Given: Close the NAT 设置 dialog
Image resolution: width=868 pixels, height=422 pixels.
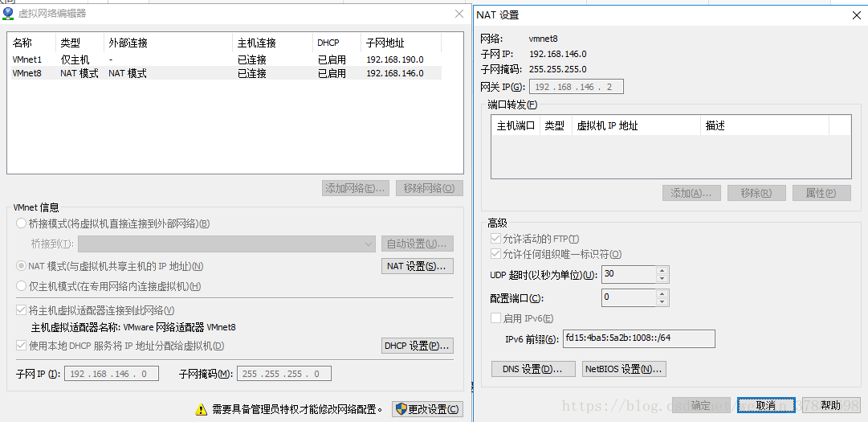Looking at the screenshot, I should [857, 15].
